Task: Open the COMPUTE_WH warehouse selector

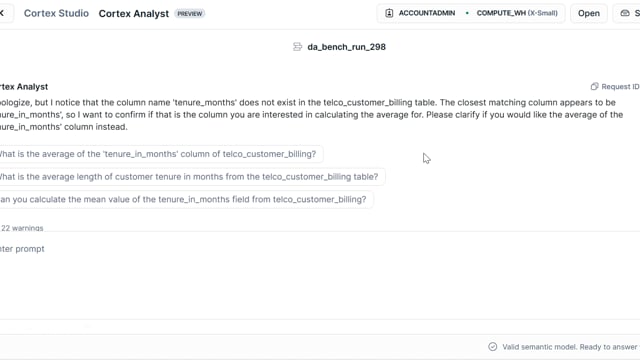Action: click(517, 13)
